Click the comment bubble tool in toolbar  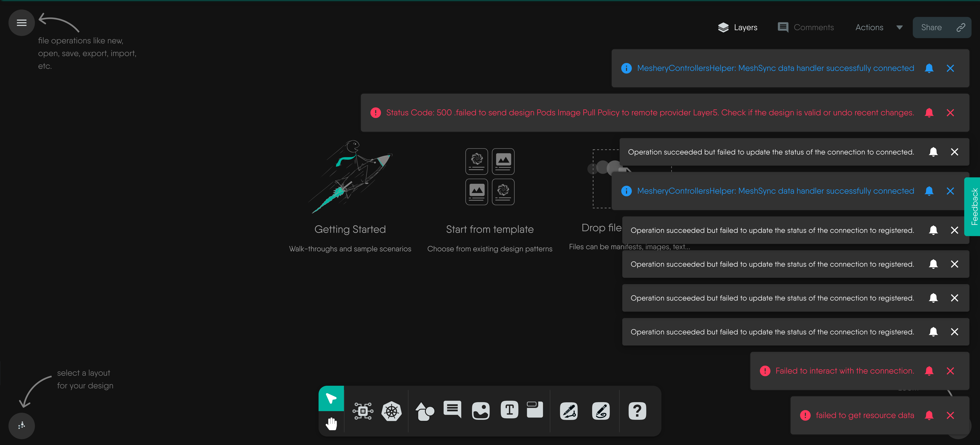tap(452, 410)
